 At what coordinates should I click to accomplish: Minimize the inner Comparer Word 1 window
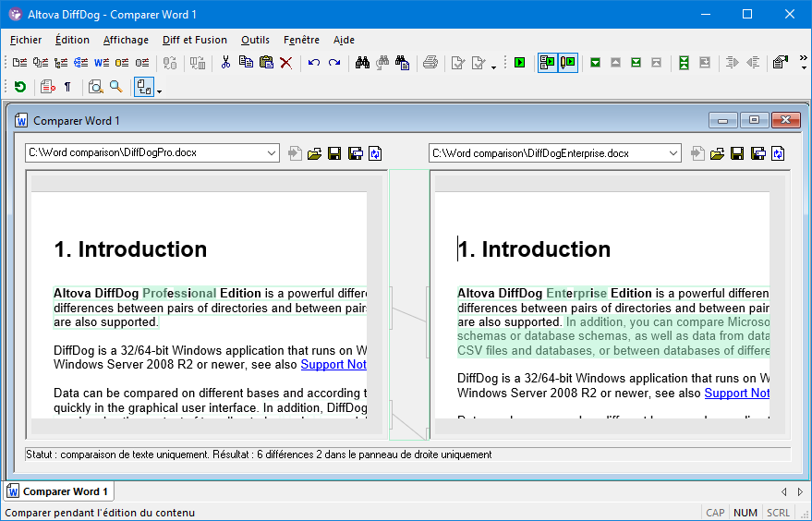pyautogui.click(x=723, y=120)
